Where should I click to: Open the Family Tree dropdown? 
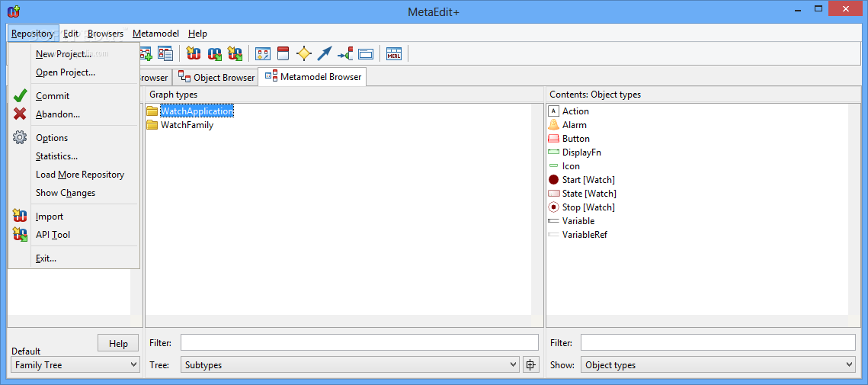pyautogui.click(x=75, y=364)
